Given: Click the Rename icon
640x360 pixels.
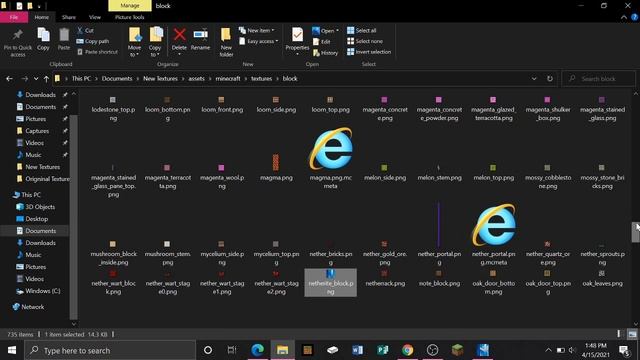Looking at the screenshot, I should pos(200,39).
